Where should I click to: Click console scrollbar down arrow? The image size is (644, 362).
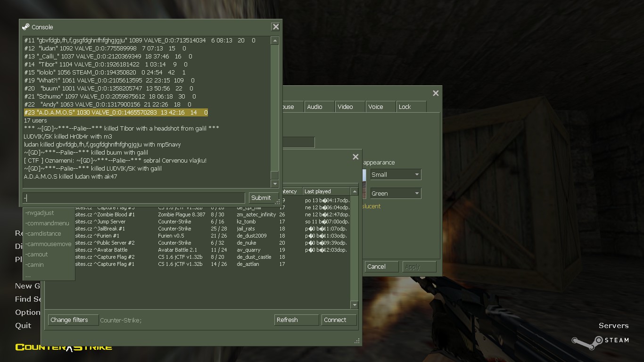click(274, 183)
